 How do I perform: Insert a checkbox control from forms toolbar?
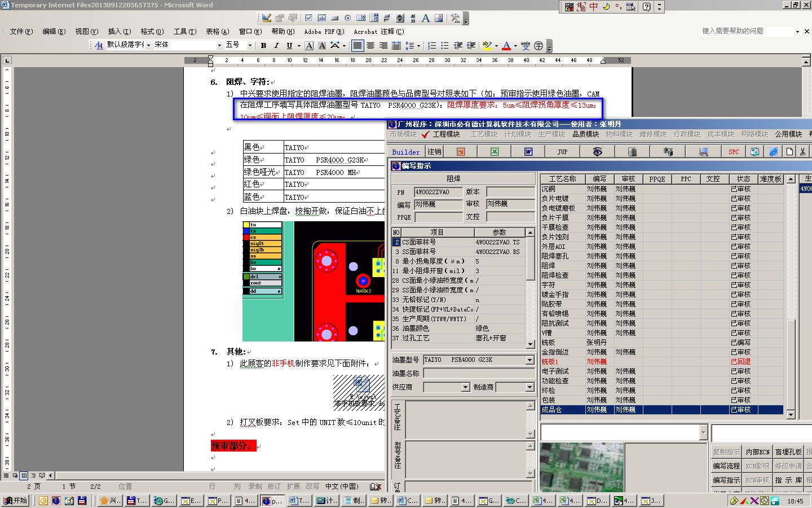pyautogui.click(x=308, y=19)
